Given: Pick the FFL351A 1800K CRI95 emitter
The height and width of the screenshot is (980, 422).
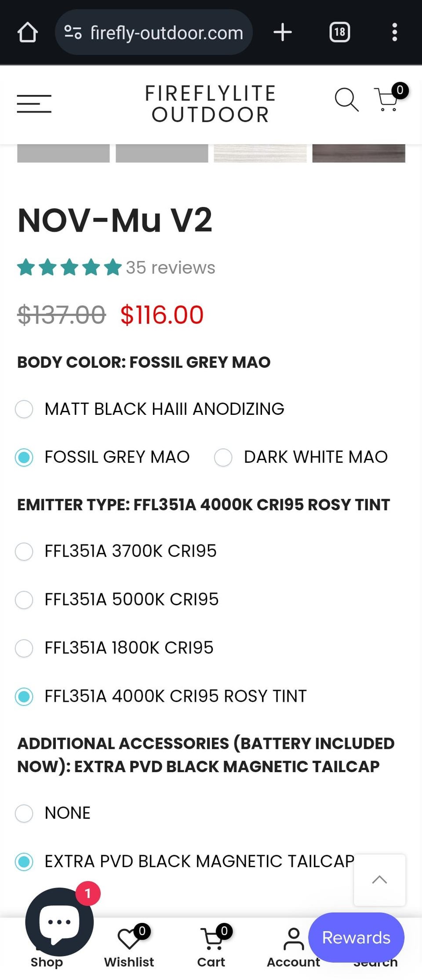Looking at the screenshot, I should (x=24, y=648).
